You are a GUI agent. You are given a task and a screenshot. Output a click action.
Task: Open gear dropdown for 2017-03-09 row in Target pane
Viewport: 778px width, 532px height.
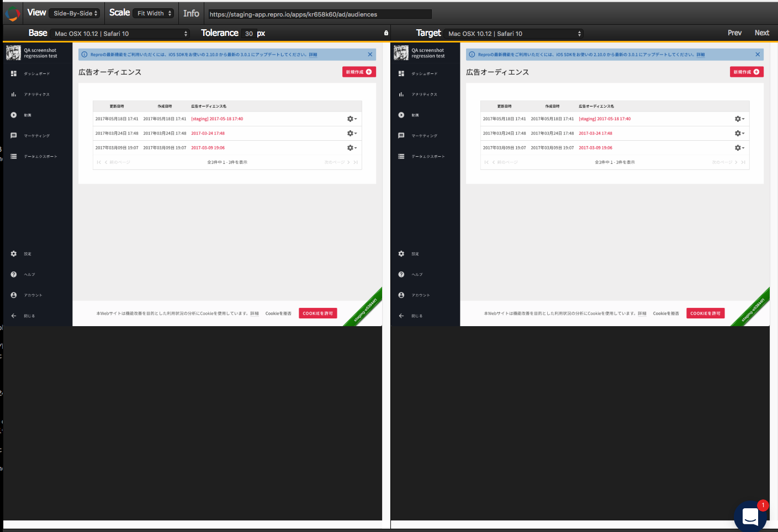tap(739, 147)
